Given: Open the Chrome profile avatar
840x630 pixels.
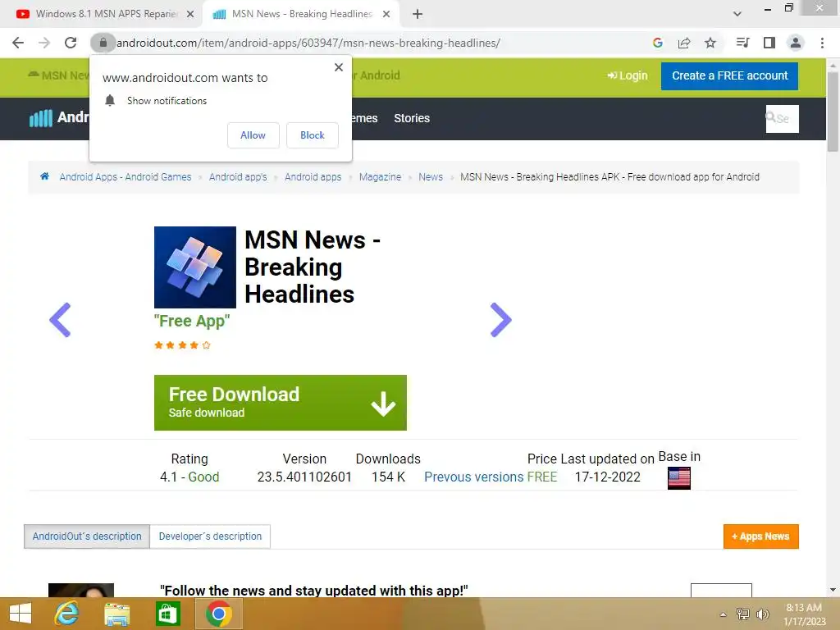Looking at the screenshot, I should [x=796, y=43].
